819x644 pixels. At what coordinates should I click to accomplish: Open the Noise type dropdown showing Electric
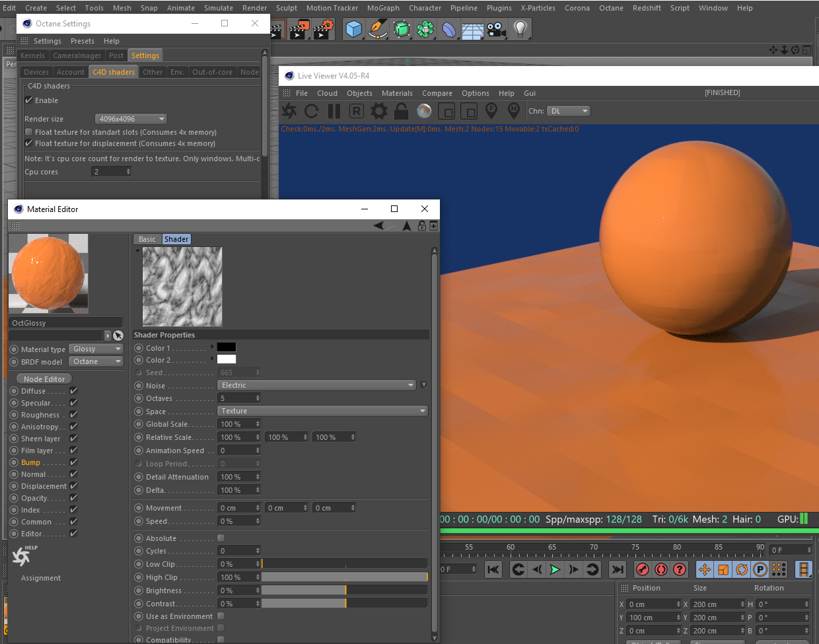316,385
